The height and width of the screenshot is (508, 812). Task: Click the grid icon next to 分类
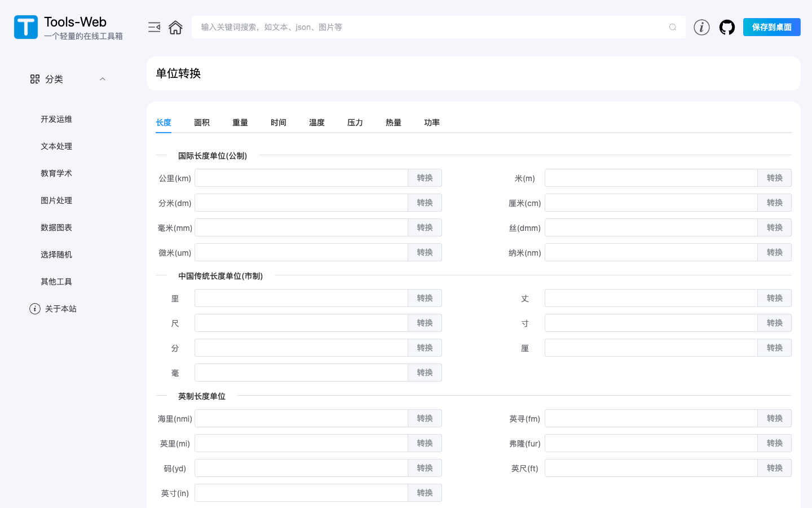click(x=34, y=79)
